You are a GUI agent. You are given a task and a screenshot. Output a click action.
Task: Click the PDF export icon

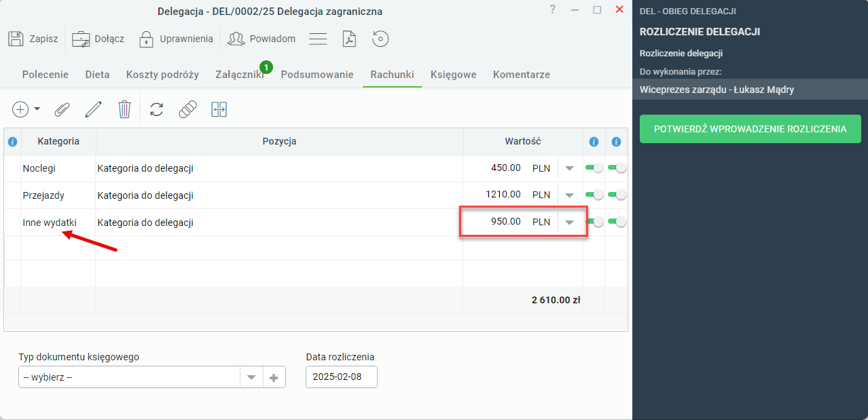(x=349, y=39)
